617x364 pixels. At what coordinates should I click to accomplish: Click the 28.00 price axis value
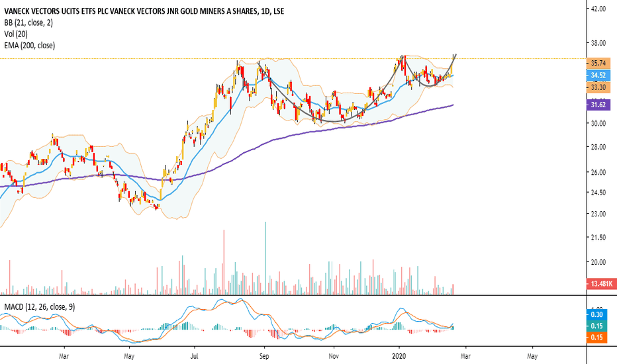[598, 147]
